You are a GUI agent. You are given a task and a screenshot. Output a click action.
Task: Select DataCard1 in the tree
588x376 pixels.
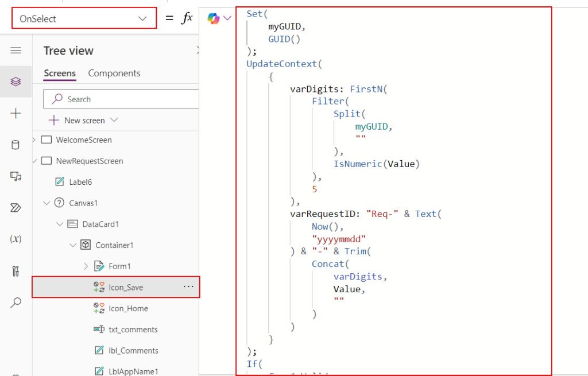coord(100,224)
